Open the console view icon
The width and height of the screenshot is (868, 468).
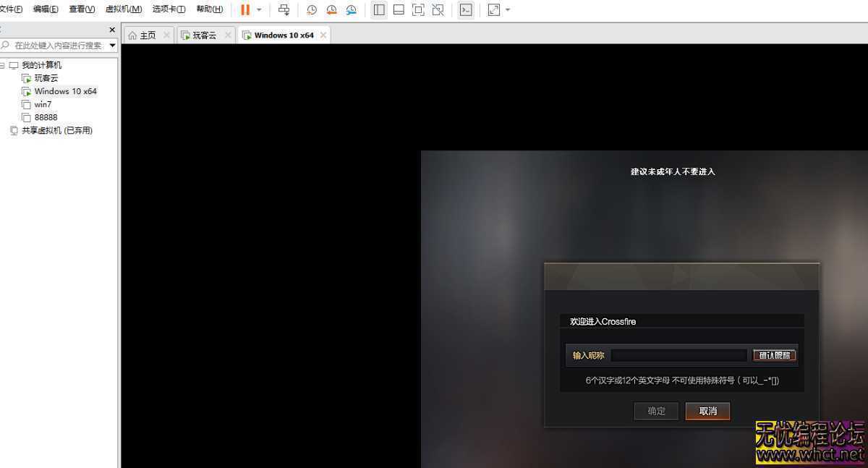pos(467,10)
